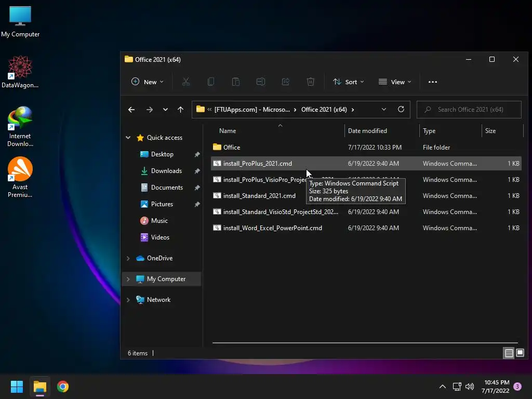Click the horizontal scrollbar in file list
The width and height of the screenshot is (532, 399).
click(x=365, y=343)
